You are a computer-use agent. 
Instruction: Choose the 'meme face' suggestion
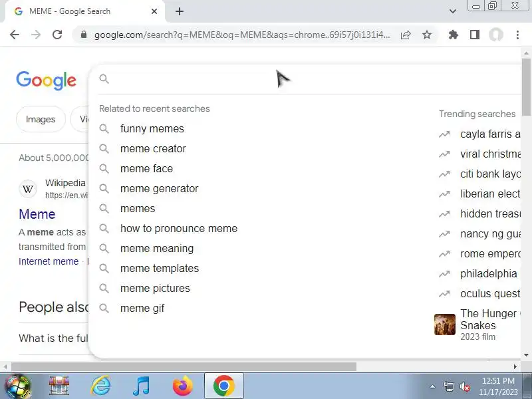pyautogui.click(x=146, y=169)
